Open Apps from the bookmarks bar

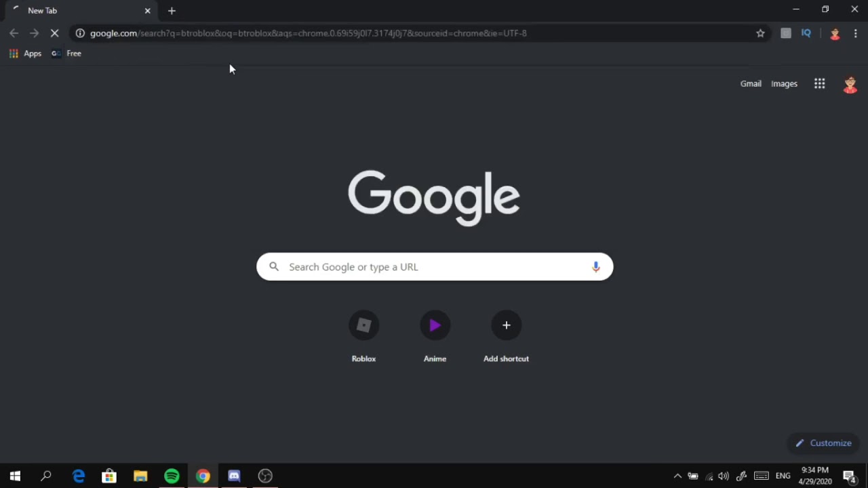[x=25, y=54]
